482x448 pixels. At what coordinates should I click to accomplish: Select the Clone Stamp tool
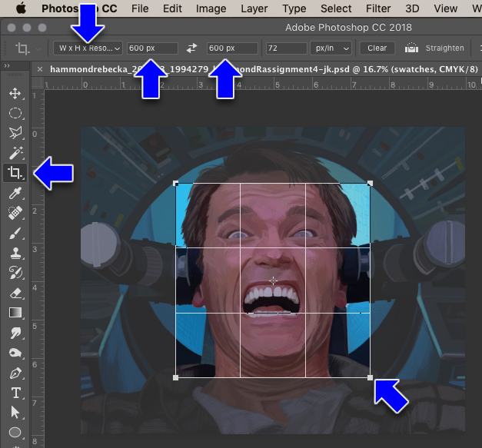click(x=15, y=253)
